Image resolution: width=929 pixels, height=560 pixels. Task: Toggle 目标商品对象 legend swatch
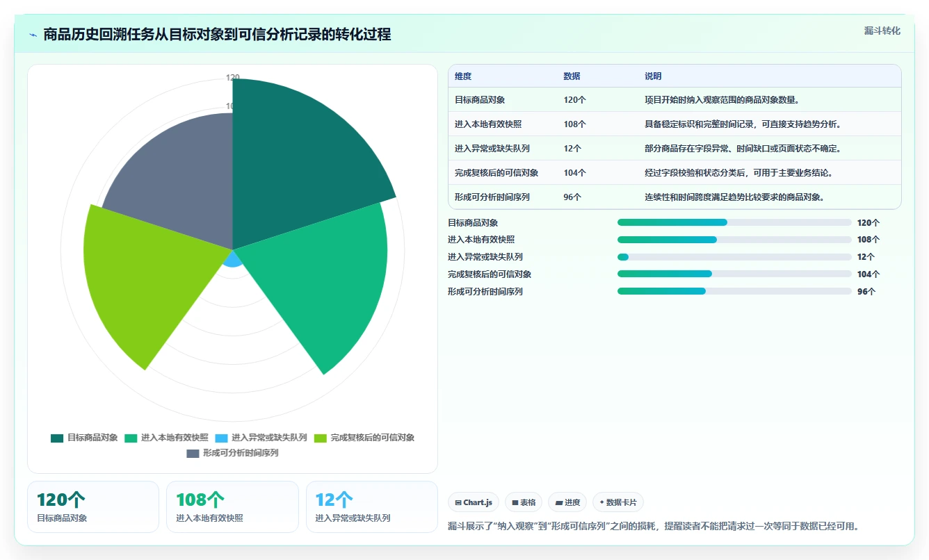[57, 438]
